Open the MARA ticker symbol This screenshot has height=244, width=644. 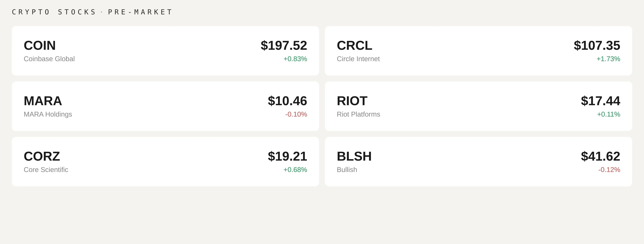coord(43,101)
